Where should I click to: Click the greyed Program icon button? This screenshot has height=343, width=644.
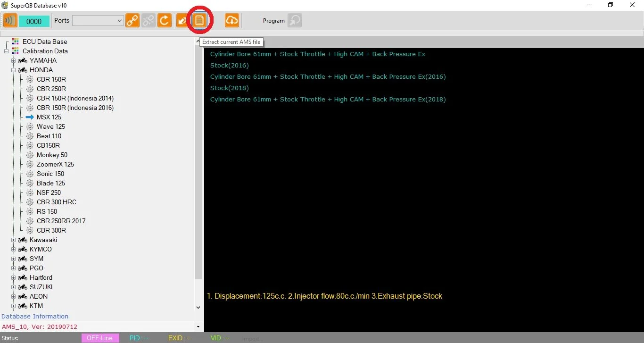click(295, 21)
